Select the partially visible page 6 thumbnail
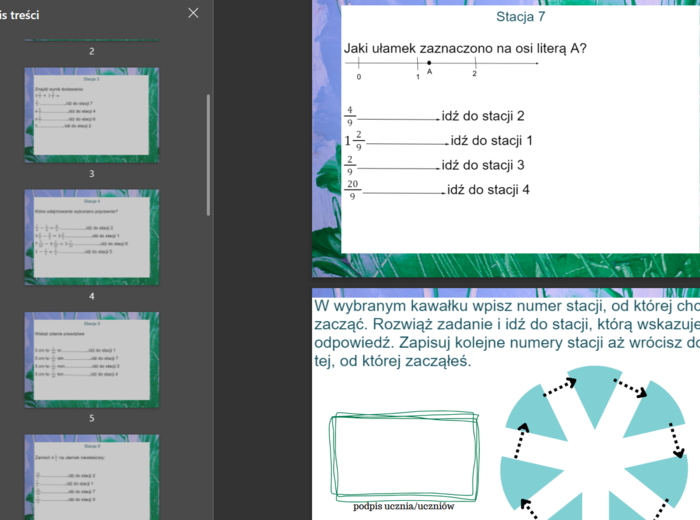 click(91, 476)
